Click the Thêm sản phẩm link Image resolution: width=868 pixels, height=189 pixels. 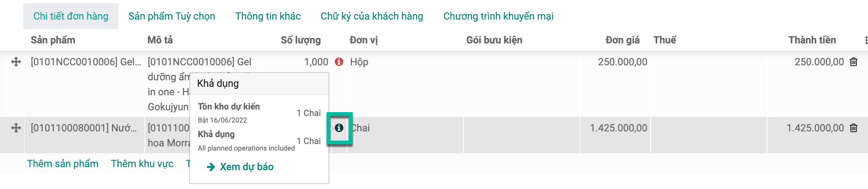coord(63,164)
